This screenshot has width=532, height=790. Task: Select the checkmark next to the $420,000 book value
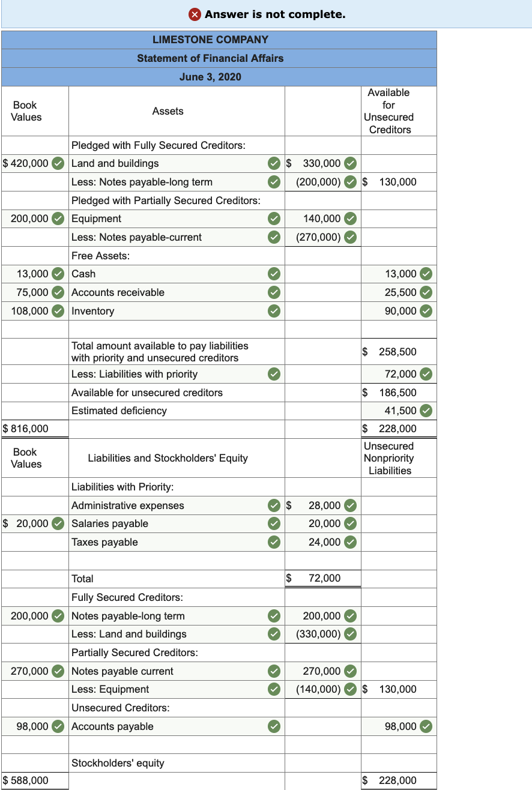pos(58,163)
